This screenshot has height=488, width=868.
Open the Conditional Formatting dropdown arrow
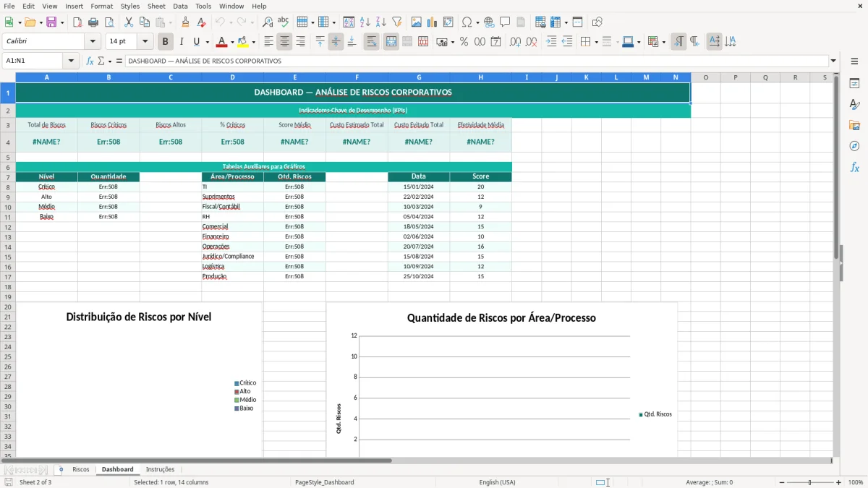[663, 42]
